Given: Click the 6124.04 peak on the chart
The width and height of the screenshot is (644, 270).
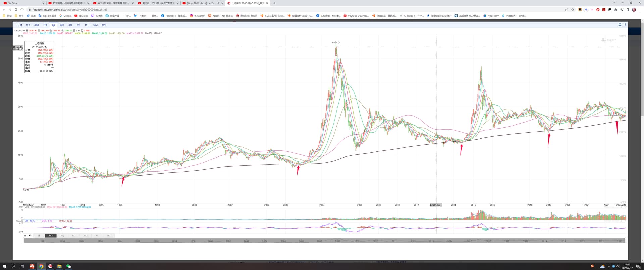Looking at the screenshot, I should (336, 43).
